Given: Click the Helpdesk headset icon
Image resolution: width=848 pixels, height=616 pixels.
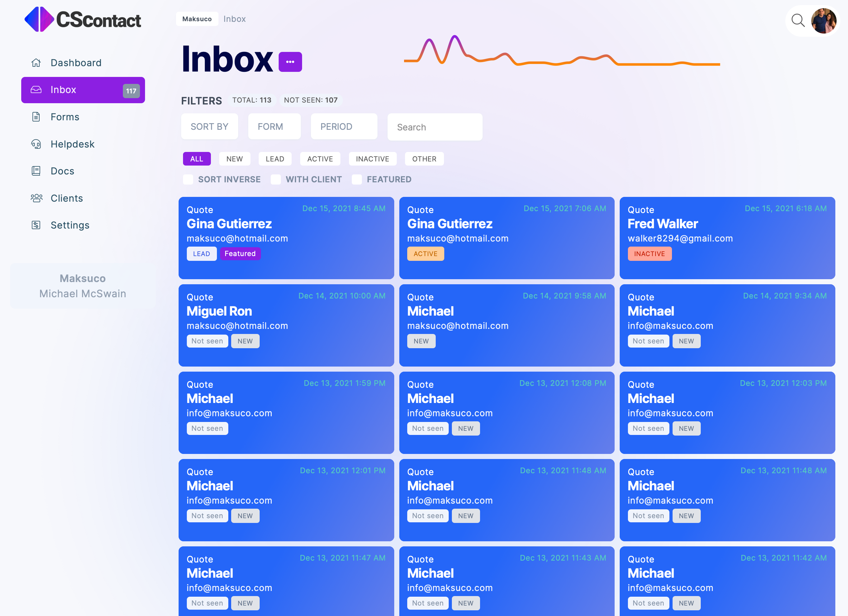Looking at the screenshot, I should 36,144.
